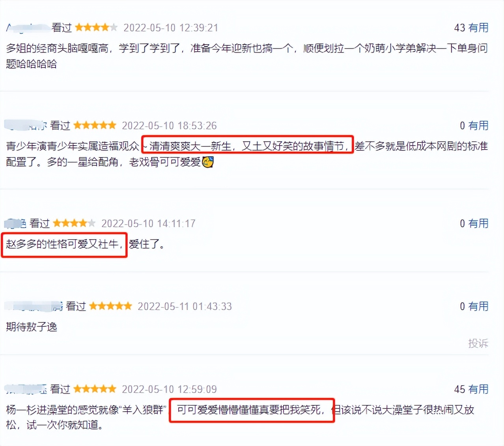Open the username of the 杨一杉 review author
The image size is (504, 446).
pyautogui.click(x=26, y=389)
